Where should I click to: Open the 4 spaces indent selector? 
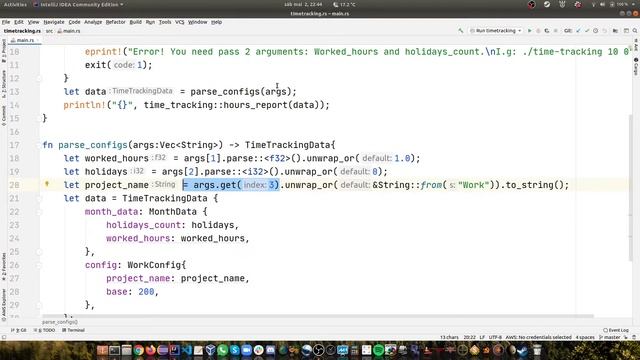pos(585,337)
